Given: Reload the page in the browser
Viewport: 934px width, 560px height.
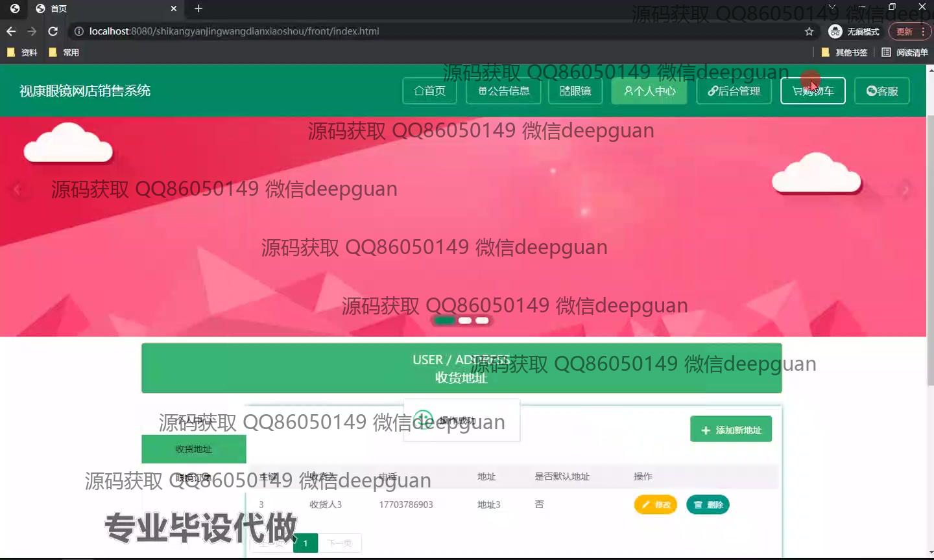Looking at the screenshot, I should (x=53, y=31).
